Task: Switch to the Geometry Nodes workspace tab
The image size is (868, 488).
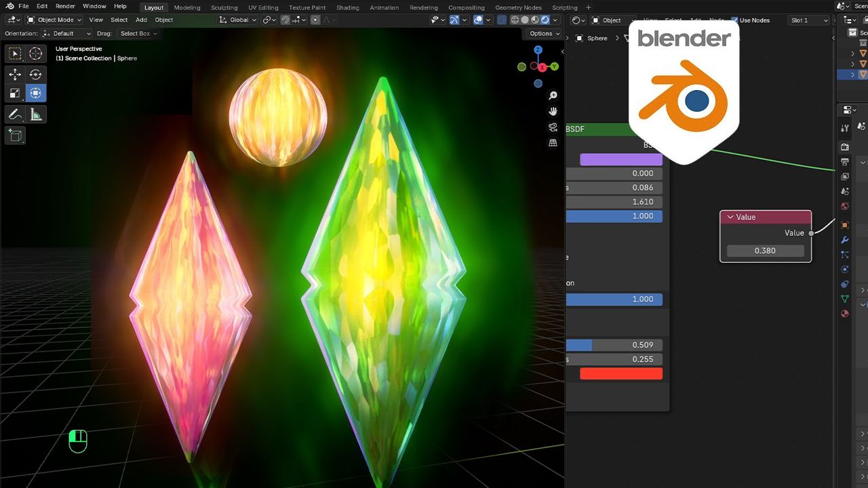Action: 518,7
